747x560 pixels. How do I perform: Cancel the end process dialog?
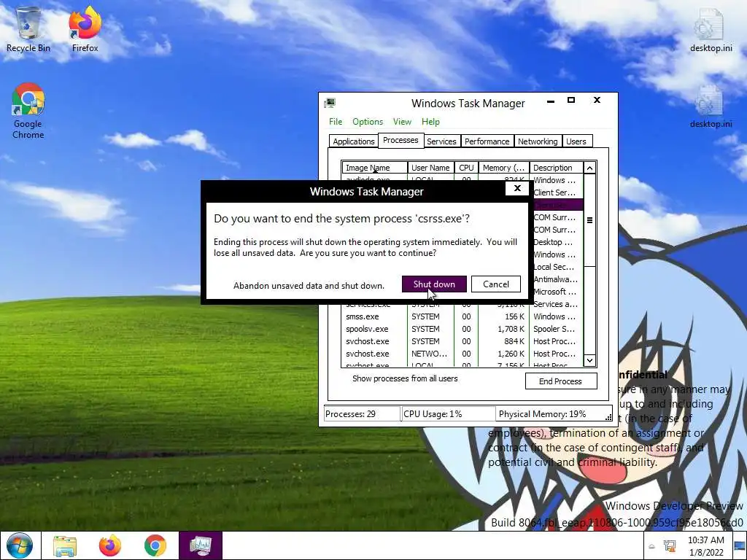point(496,284)
